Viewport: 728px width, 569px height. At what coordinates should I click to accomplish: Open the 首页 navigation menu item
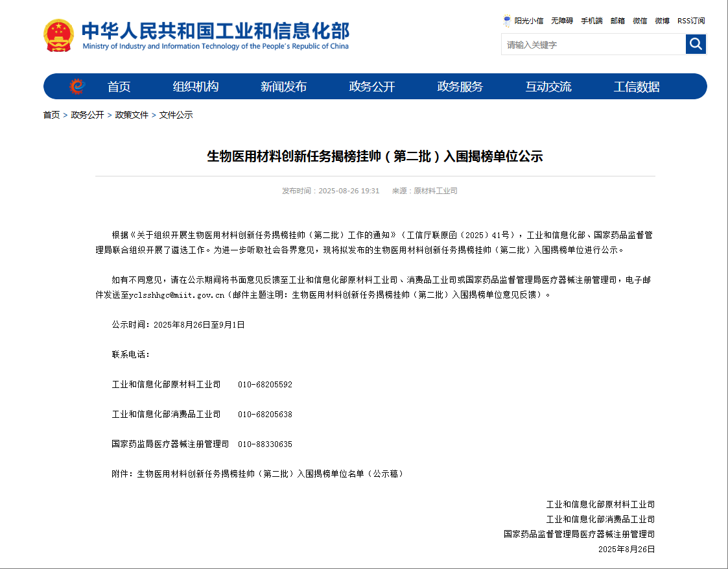click(119, 86)
